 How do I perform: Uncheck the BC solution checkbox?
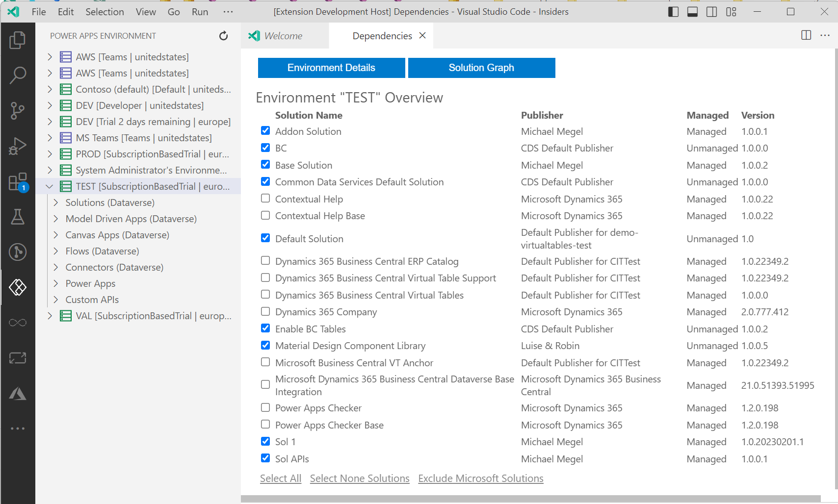point(265,148)
